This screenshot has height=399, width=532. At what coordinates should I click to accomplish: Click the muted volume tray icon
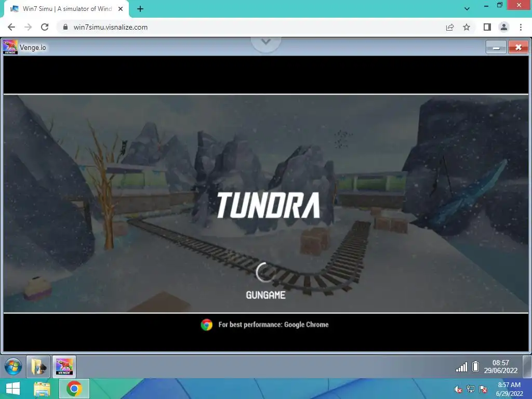458,389
